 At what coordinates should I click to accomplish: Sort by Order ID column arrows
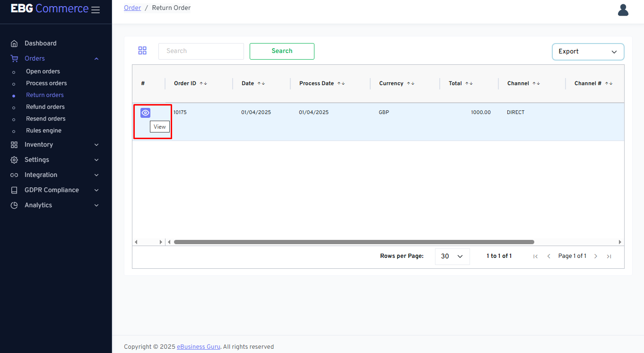click(x=203, y=83)
